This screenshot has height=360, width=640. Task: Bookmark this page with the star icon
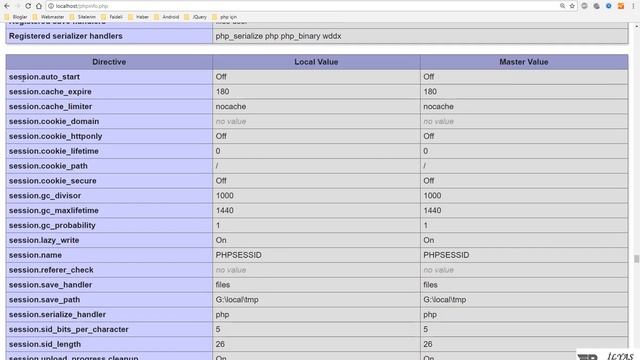[572, 6]
